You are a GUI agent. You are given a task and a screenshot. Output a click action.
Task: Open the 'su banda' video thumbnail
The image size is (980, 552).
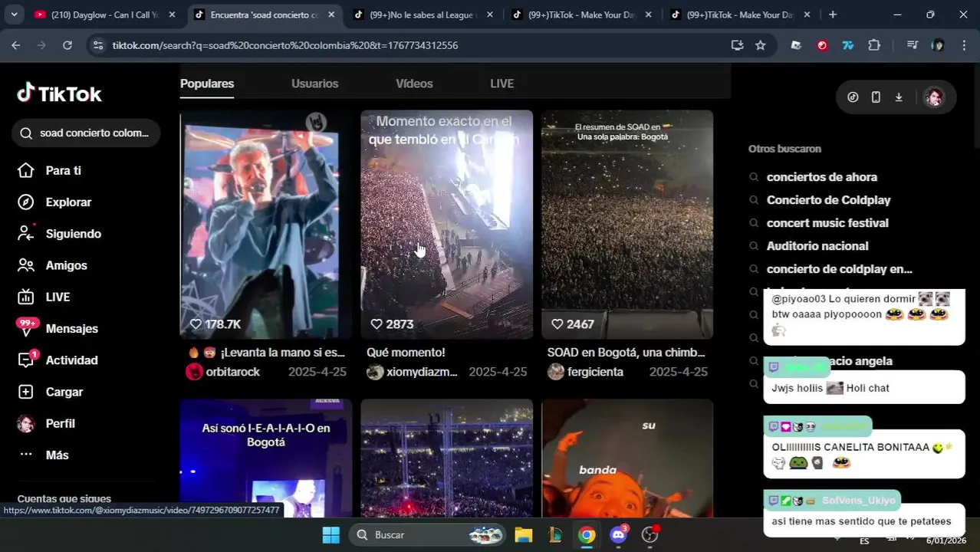(627, 458)
